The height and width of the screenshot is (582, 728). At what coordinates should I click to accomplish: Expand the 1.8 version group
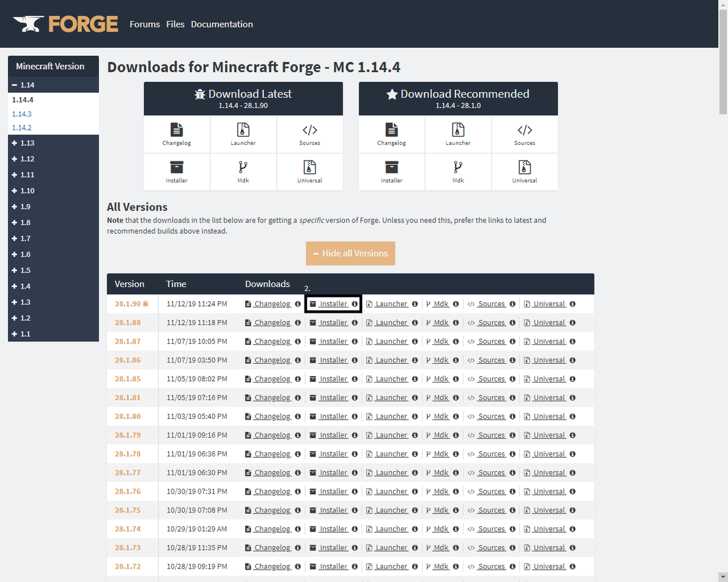pos(53,222)
